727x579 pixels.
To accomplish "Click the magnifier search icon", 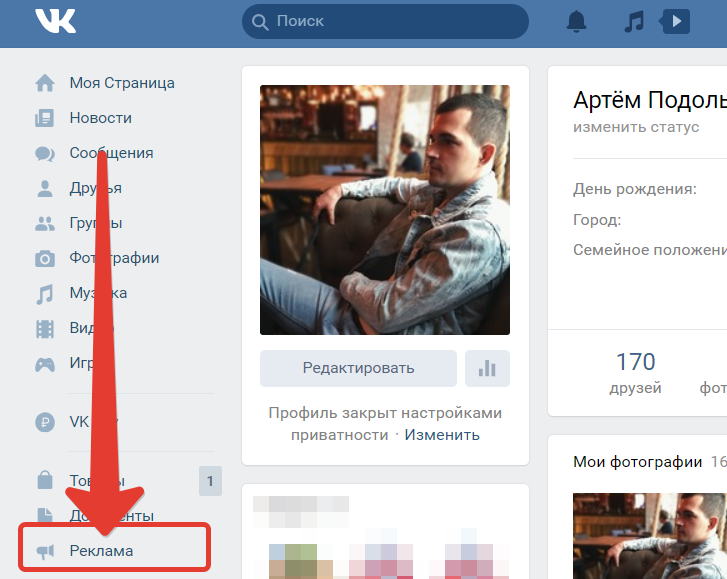I will pos(260,22).
